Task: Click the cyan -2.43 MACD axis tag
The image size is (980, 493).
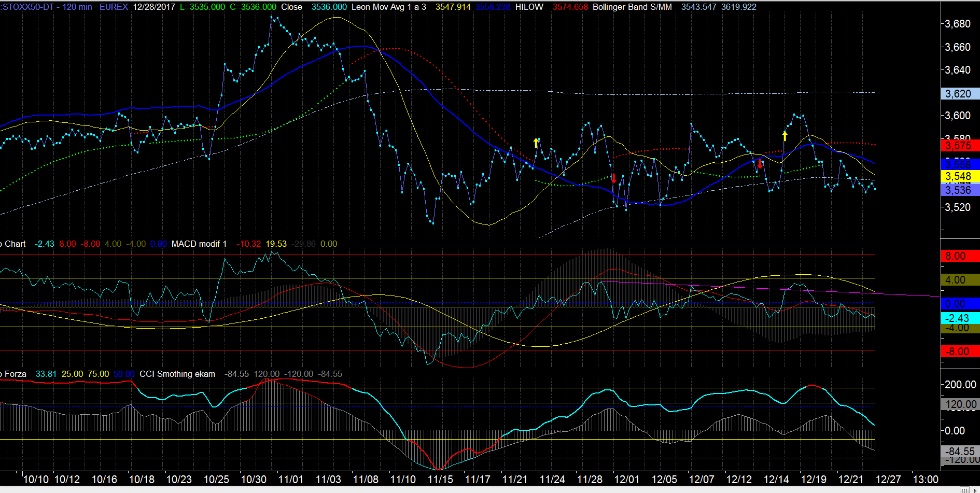Action: point(960,318)
